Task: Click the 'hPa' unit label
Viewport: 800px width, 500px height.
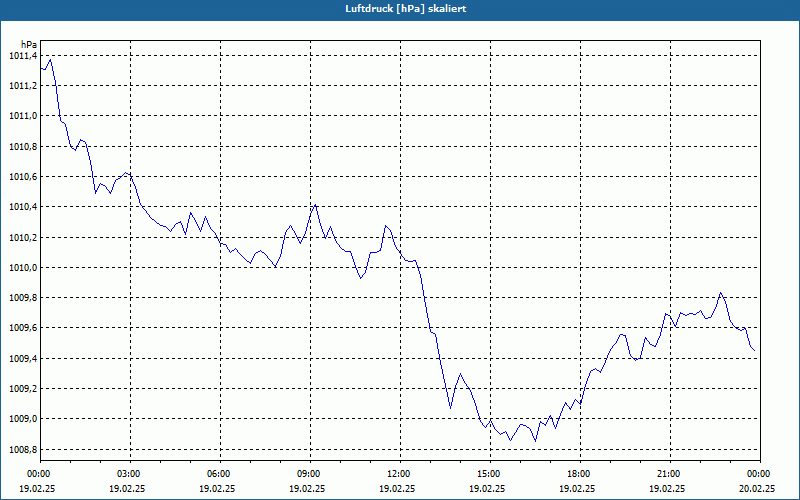Action: click(29, 45)
